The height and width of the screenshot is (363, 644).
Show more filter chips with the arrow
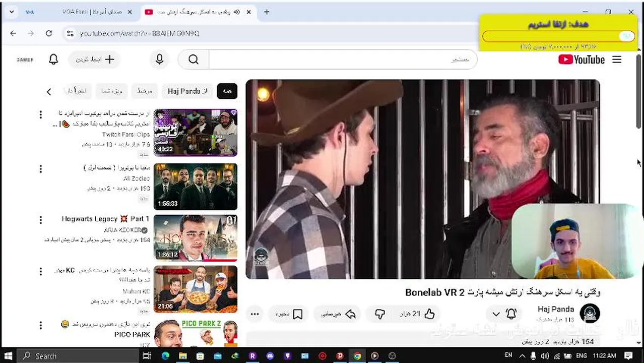[x=49, y=92]
